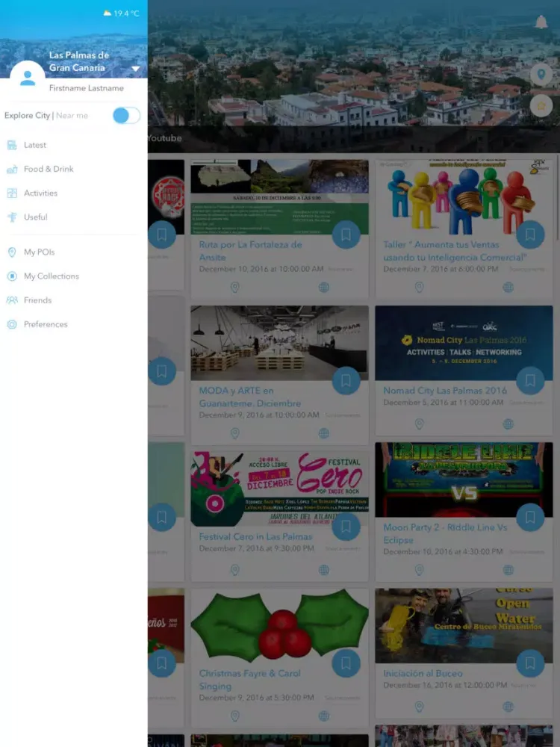
Task: Bookmark the MODA y ARTE en Guanarteme event
Action: [346, 381]
